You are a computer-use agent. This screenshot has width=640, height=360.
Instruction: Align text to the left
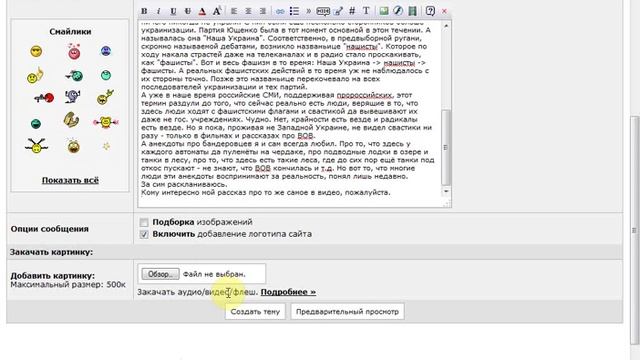(x=233, y=11)
